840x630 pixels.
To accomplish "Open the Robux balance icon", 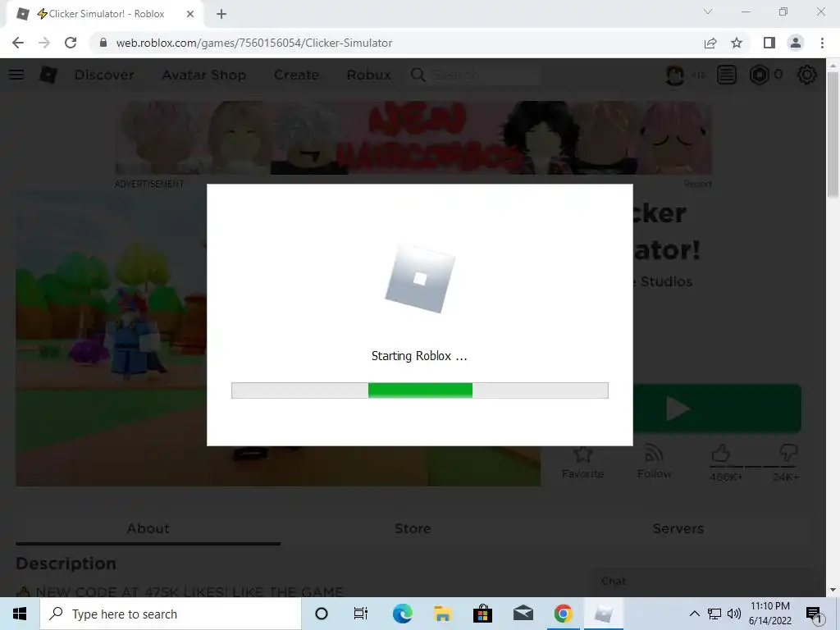I will (x=759, y=75).
